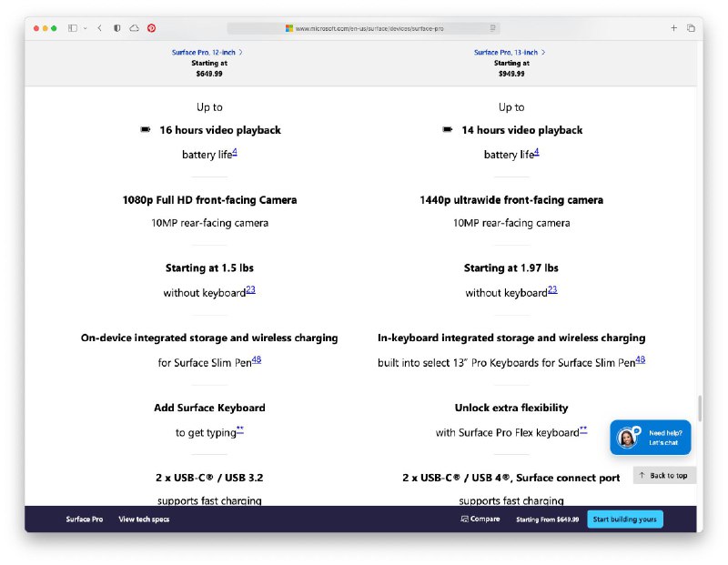
Task: Select Surface Pro in the bottom bar
Action: (84, 520)
